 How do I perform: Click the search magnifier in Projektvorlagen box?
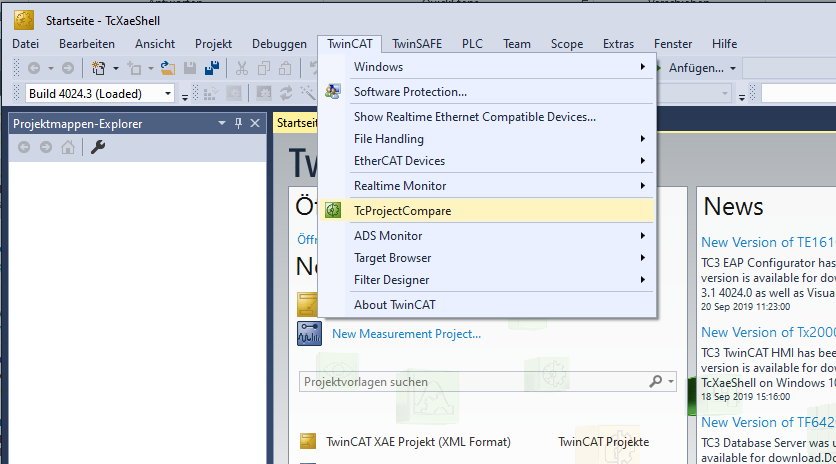[x=655, y=381]
